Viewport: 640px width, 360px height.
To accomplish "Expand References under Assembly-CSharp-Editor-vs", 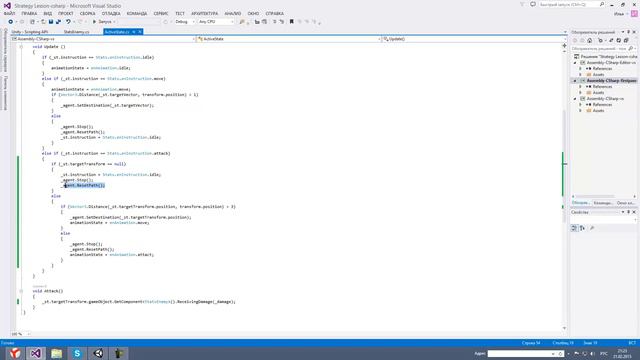I will pyautogui.click(x=580, y=69).
